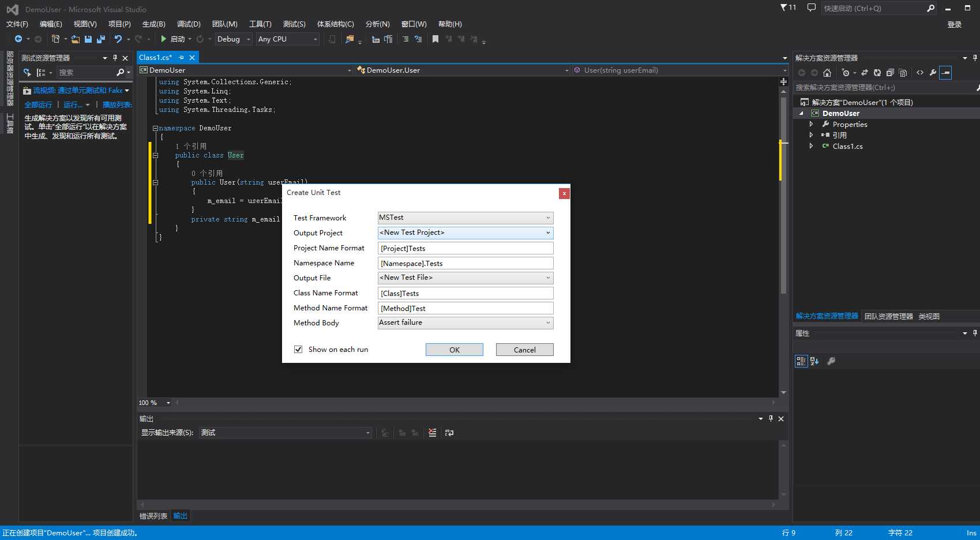Toggle Word Wrap in the Output panel
This screenshot has height=540, width=980.
(449, 433)
